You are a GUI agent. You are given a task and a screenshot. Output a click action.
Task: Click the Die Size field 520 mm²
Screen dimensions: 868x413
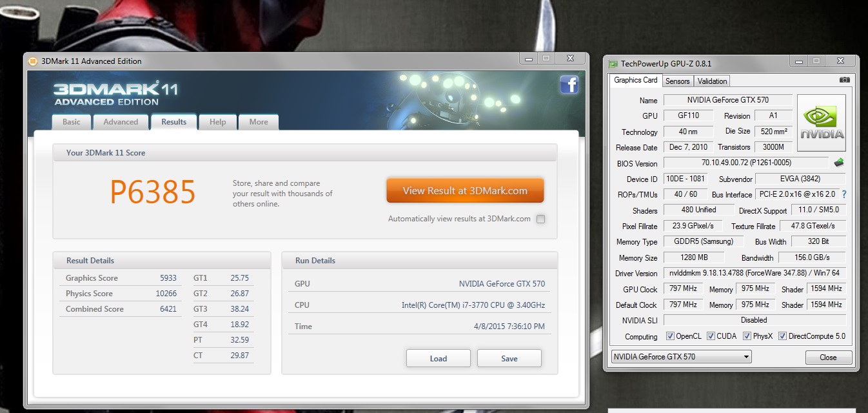(773, 131)
